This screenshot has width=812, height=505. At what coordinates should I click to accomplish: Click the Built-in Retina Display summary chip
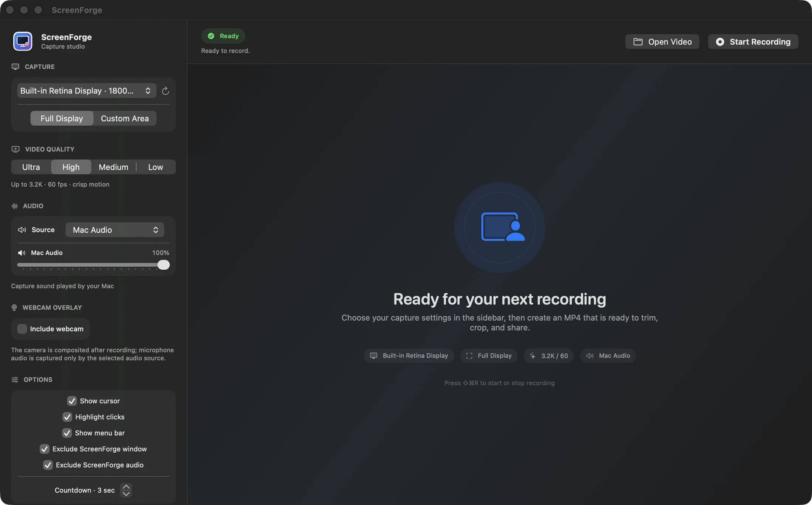pos(409,356)
